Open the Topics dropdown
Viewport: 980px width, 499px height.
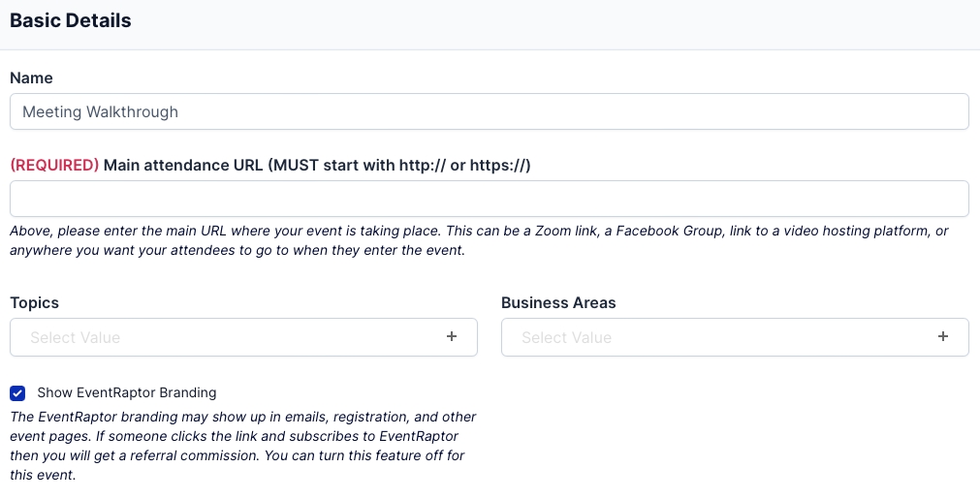coord(242,337)
